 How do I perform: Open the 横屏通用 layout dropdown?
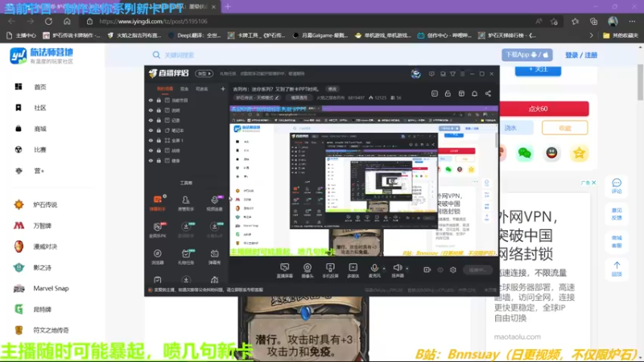(299, 97)
